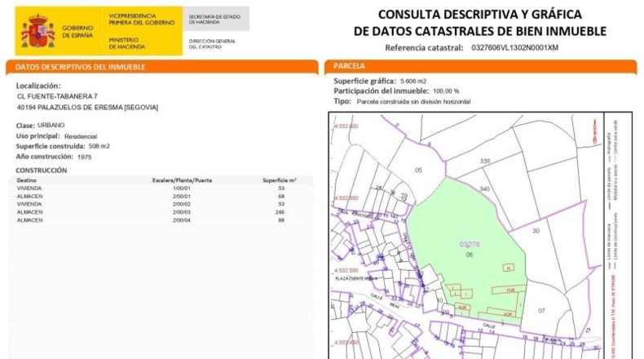Select surface value '68'
Image resolution: width=644 pixels, height=359 pixels.
coord(281,197)
